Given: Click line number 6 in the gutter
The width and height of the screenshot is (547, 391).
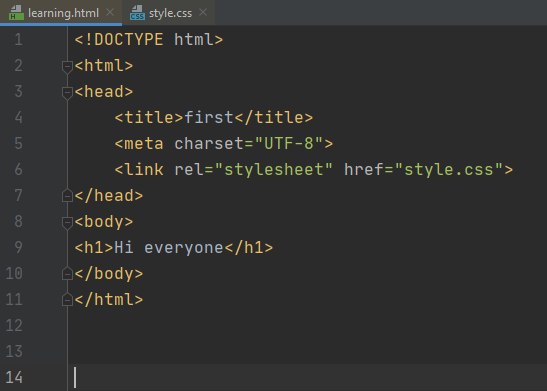Looking at the screenshot, I should pos(18,170).
